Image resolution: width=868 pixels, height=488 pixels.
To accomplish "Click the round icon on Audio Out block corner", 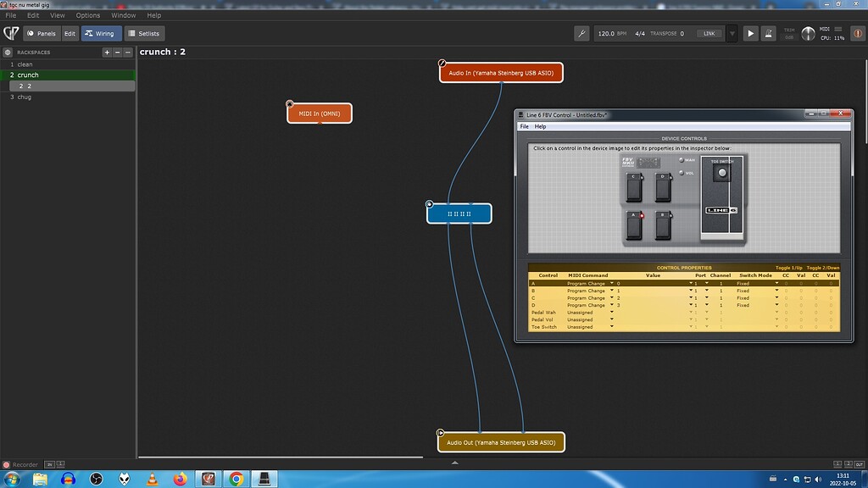I will [x=440, y=433].
